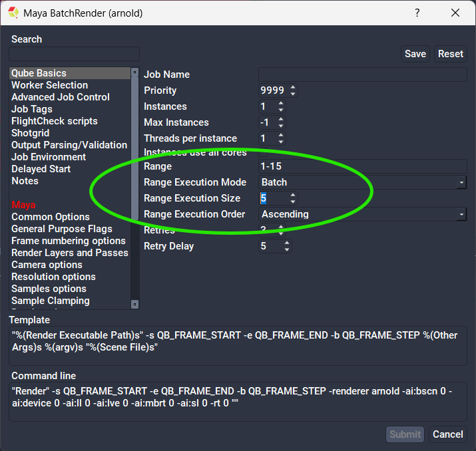Click the Save button
The width and height of the screenshot is (476, 451).
coord(415,54)
